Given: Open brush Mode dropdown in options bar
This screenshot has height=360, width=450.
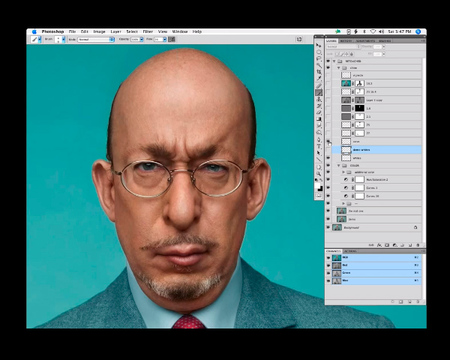Looking at the screenshot, I should click(x=96, y=39).
